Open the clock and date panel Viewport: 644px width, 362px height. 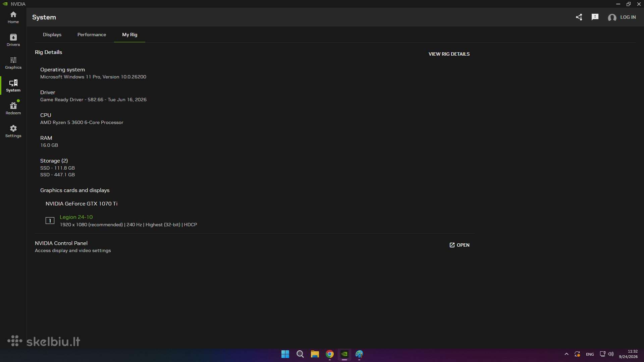pos(628,354)
